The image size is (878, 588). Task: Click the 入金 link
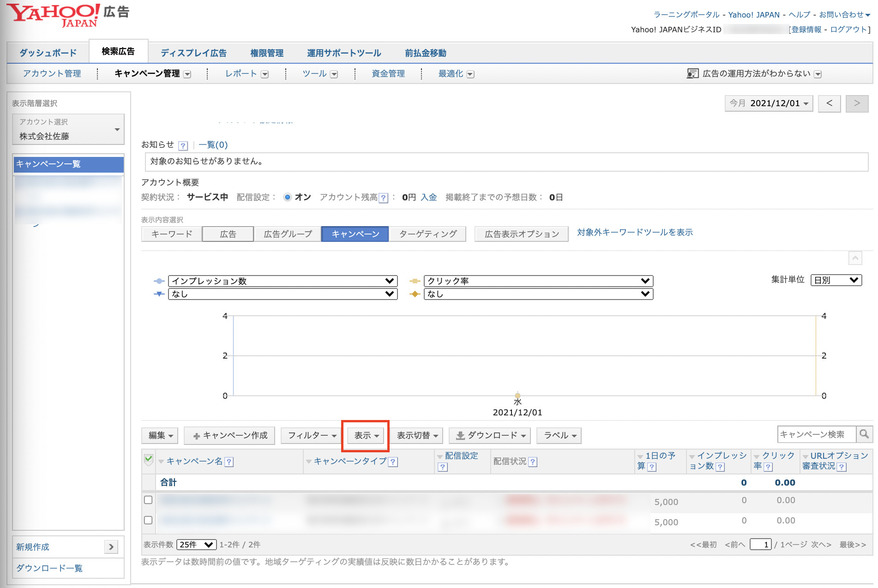coord(428,198)
